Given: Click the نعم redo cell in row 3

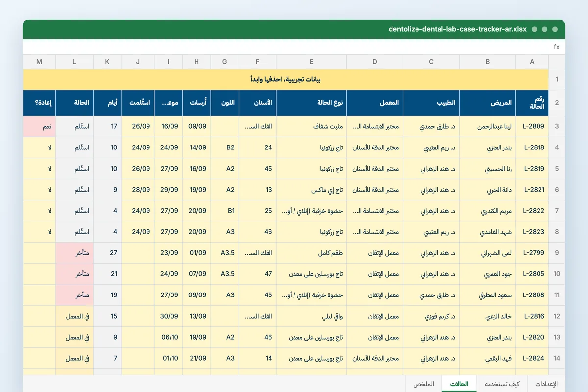Looking at the screenshot, I should (39, 126).
